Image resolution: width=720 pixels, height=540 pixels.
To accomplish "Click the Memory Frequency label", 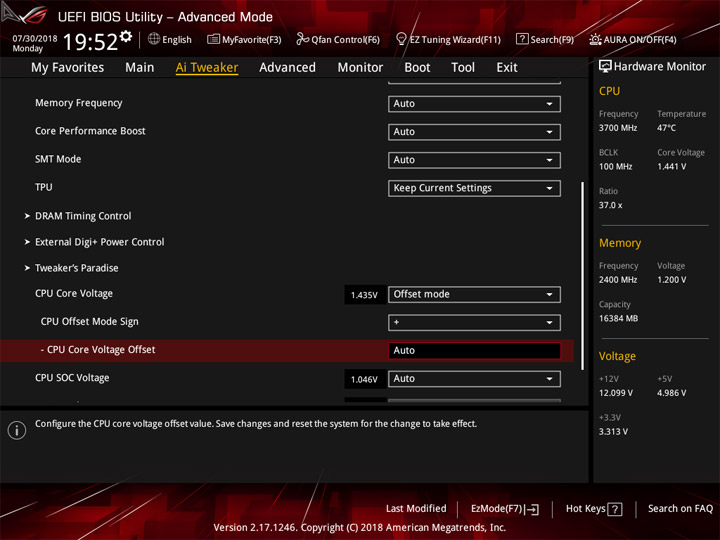I will (x=79, y=103).
